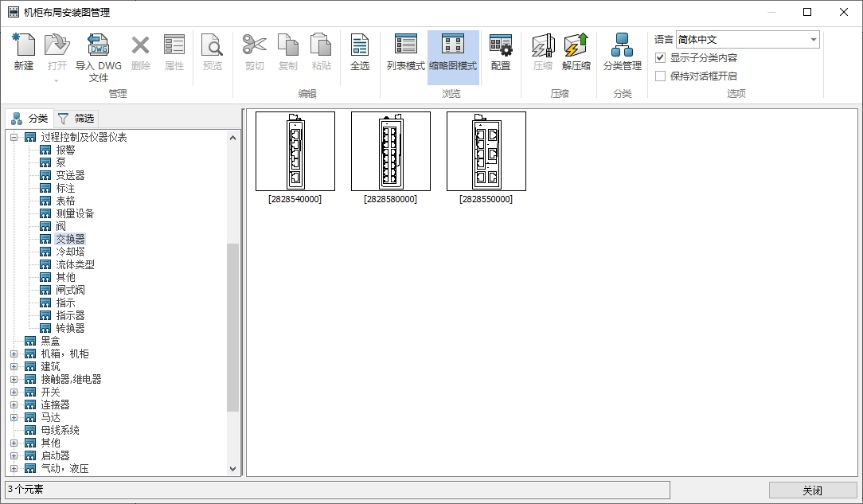Enable 保持对话框开启 checkbox
Viewport: 863px width, 504px height.
click(660, 76)
